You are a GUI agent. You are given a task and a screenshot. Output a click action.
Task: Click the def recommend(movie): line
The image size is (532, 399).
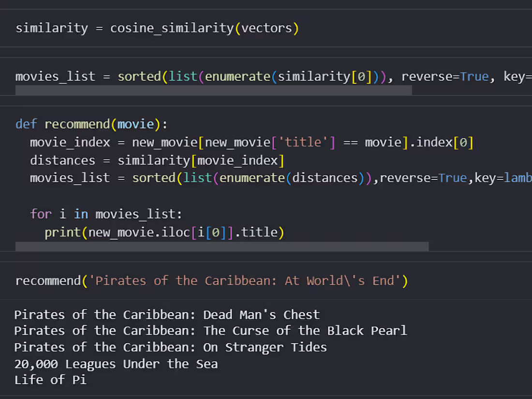tap(91, 124)
